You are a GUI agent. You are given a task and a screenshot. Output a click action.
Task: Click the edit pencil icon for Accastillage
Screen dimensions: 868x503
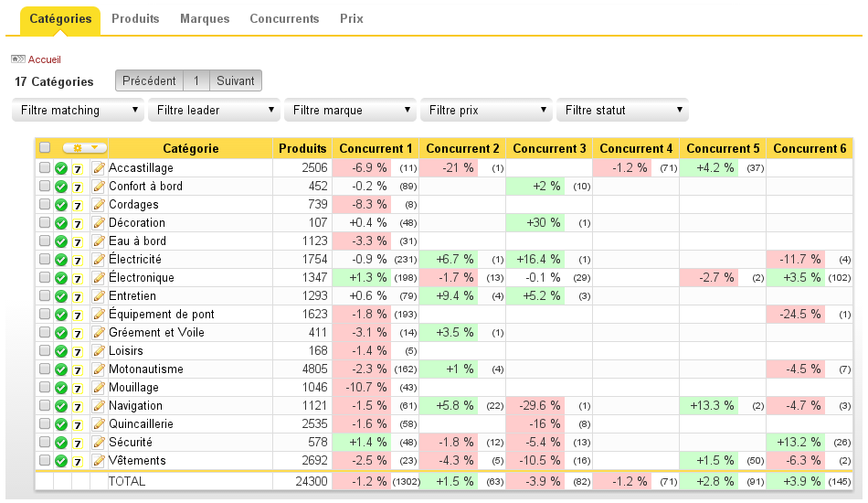pos(99,168)
